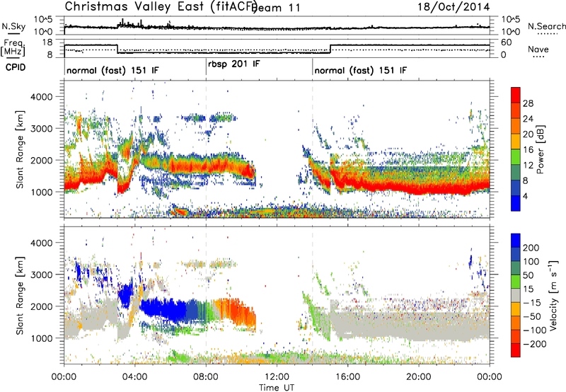This screenshot has height=392, width=566.
Task: Pick the yellow-orange segment between 16 and 20 on Power bar
Action: pyautogui.click(x=516, y=142)
